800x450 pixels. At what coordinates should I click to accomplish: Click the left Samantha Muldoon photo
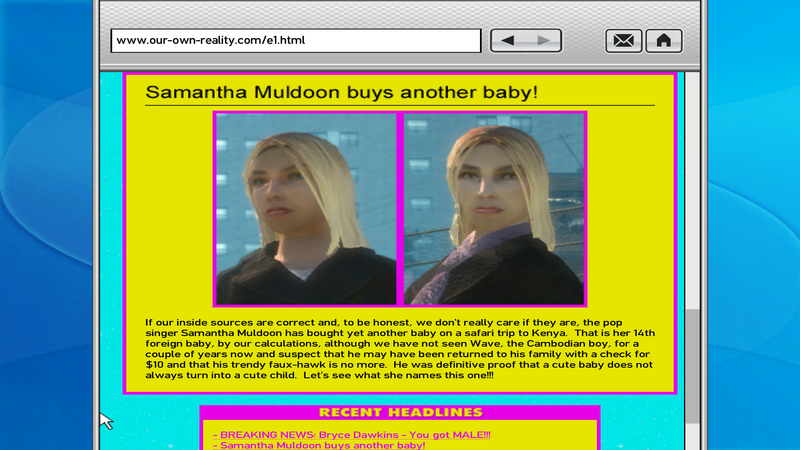tap(306, 209)
